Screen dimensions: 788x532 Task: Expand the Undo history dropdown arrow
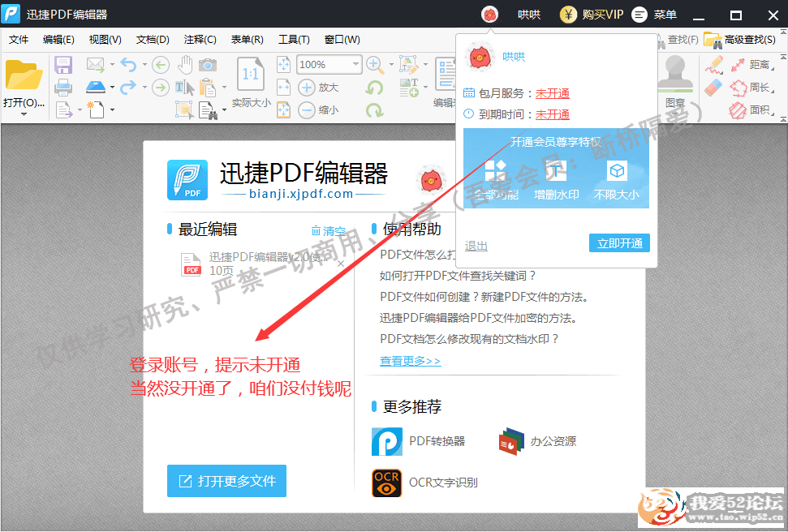click(x=144, y=65)
